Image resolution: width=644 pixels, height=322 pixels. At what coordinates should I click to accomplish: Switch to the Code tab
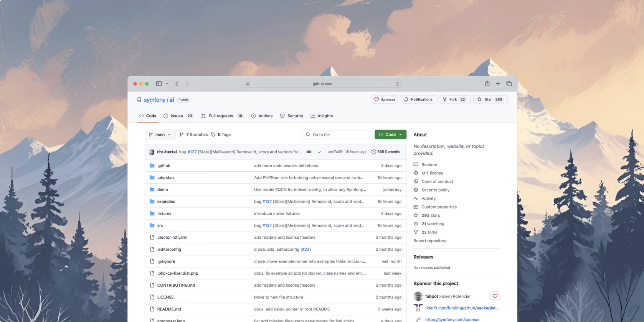(148, 116)
